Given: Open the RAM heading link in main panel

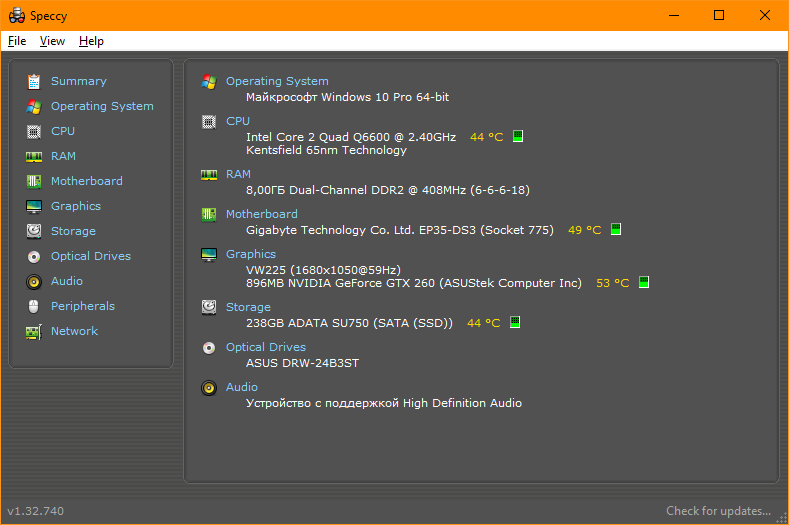Looking at the screenshot, I should click(238, 174).
